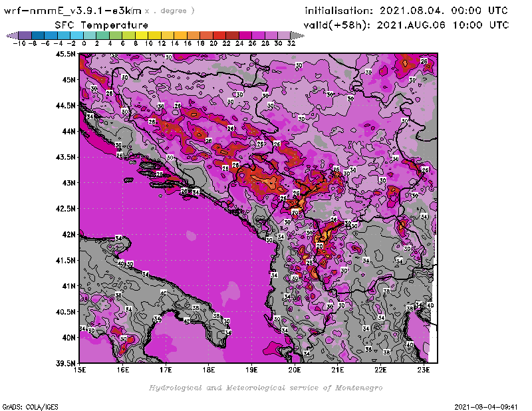Select the '0' value on the color scale
Screen dimensions: 532x411
84,43
